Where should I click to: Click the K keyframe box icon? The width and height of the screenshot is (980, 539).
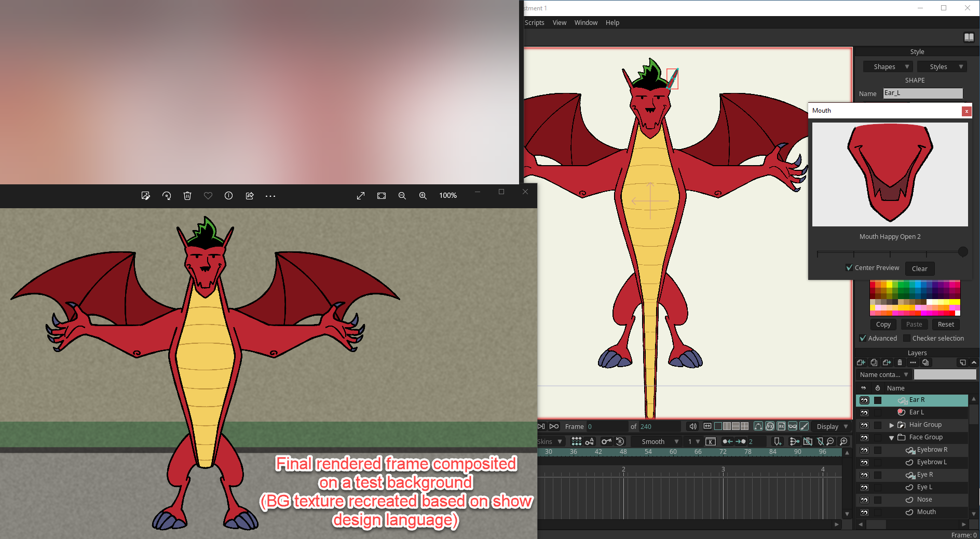[711, 441]
